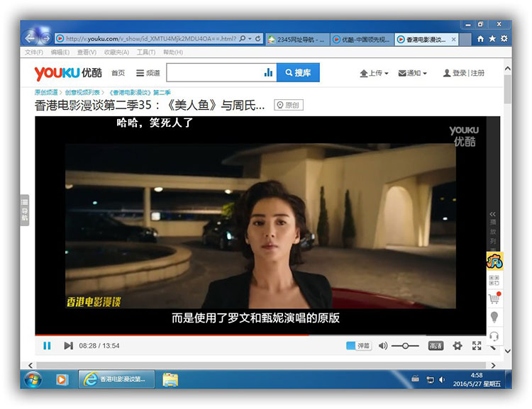Image resolution: width=532 pixels, height=409 pixels.
Task: Open the 编辑(E) menu
Action: (x=60, y=52)
